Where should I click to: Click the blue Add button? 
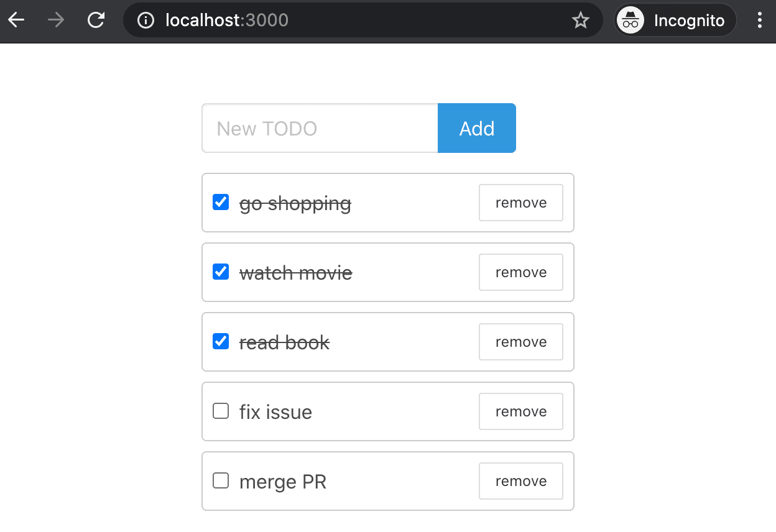pos(476,128)
